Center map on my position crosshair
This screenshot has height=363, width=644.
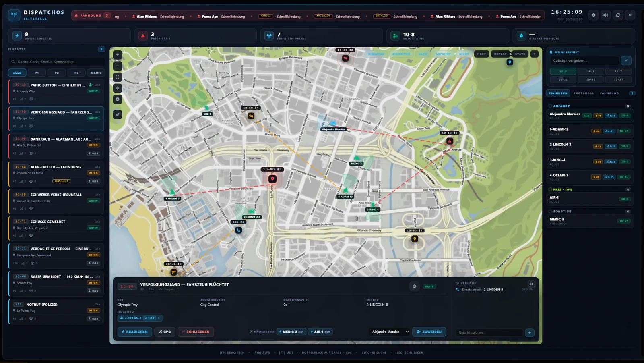pos(118,88)
